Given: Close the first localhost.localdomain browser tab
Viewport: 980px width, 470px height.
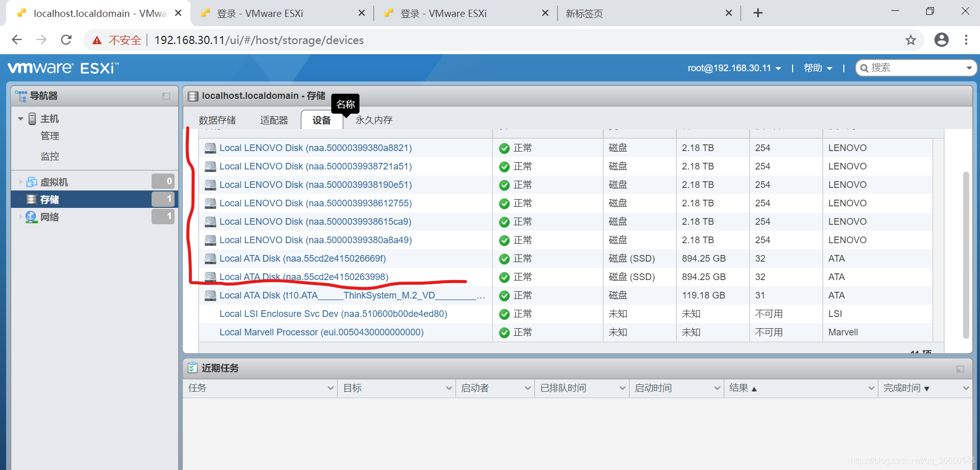Looking at the screenshot, I should point(178,13).
